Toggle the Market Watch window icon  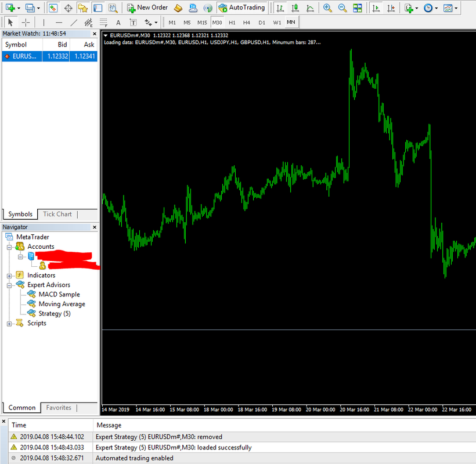53,8
